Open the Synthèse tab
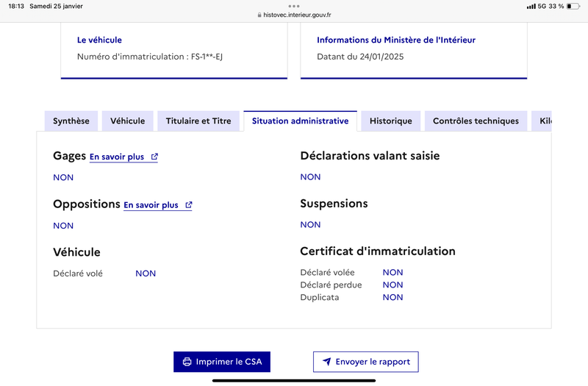The height and width of the screenshot is (386, 588). click(71, 121)
